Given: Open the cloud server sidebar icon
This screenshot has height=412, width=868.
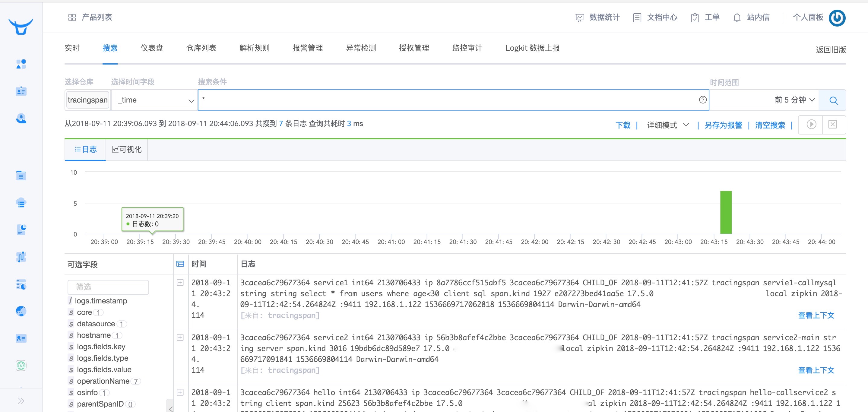Looking at the screenshot, I should pos(21,203).
